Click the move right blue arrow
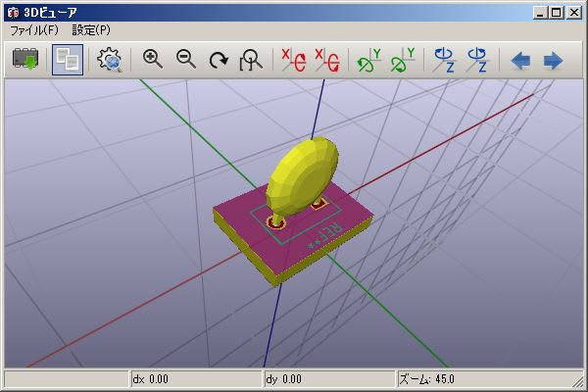 (x=553, y=61)
